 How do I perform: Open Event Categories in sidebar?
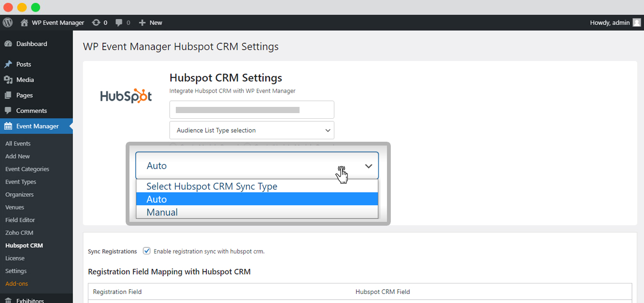pos(27,169)
